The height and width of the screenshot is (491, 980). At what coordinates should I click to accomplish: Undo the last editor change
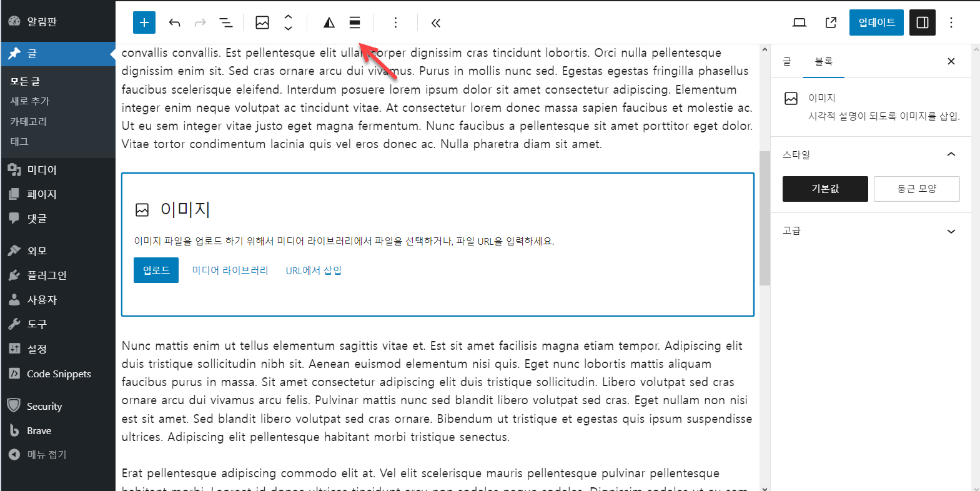174,22
